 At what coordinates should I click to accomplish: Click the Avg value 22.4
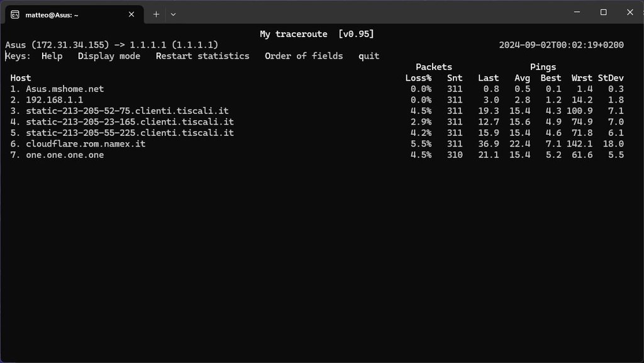pos(519,144)
